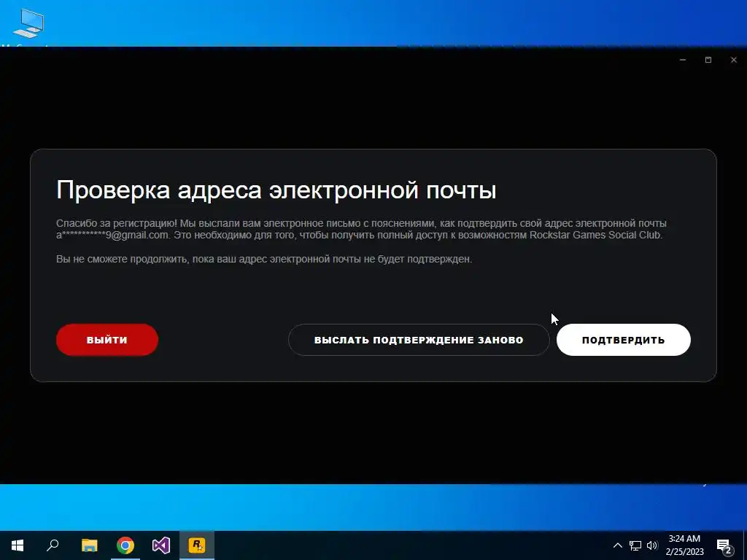Click masked email a***********9@gmail.com text
This screenshot has height=560, width=747.
112,236
